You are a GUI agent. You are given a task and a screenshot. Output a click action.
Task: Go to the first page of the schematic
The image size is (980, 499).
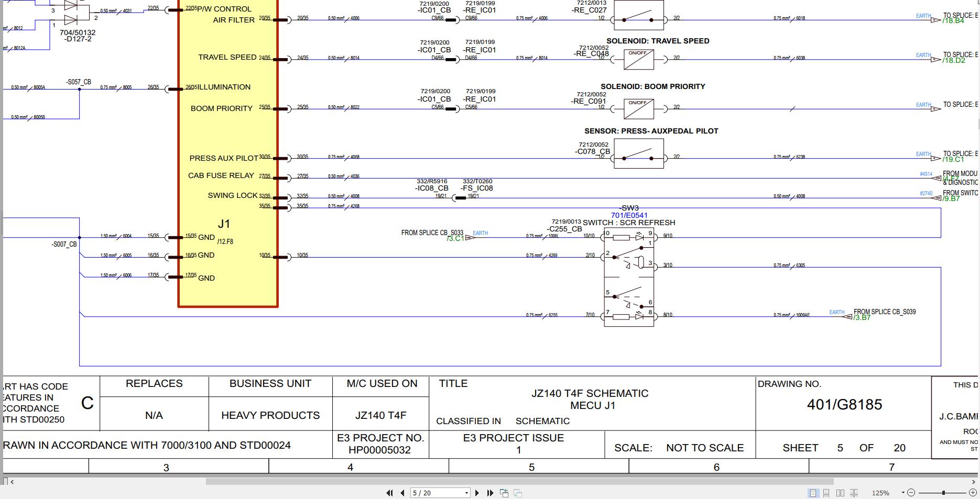point(390,493)
